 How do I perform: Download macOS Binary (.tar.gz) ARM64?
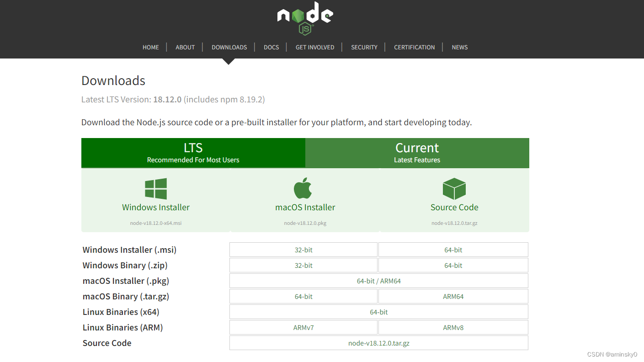[453, 297]
